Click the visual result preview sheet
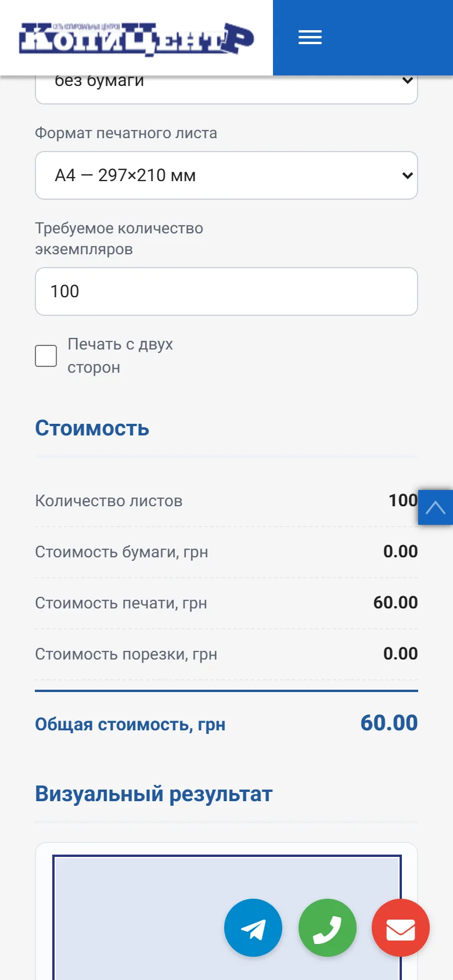This screenshot has width=453, height=980. [x=227, y=917]
